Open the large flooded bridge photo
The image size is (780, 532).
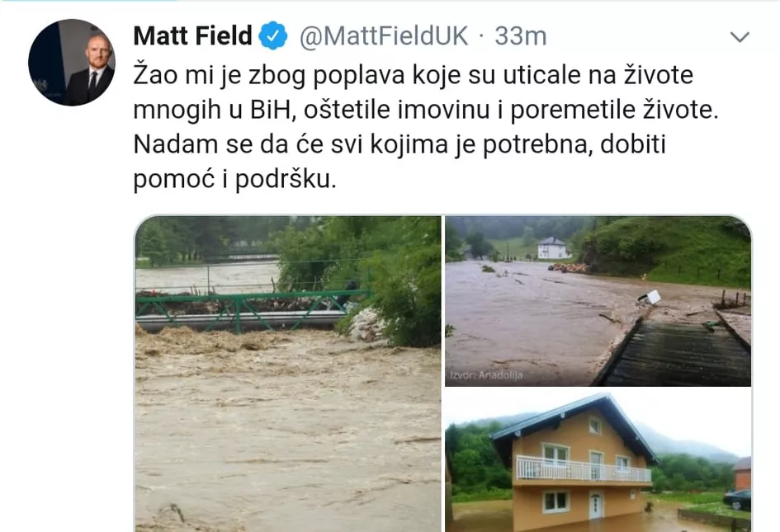click(x=287, y=373)
